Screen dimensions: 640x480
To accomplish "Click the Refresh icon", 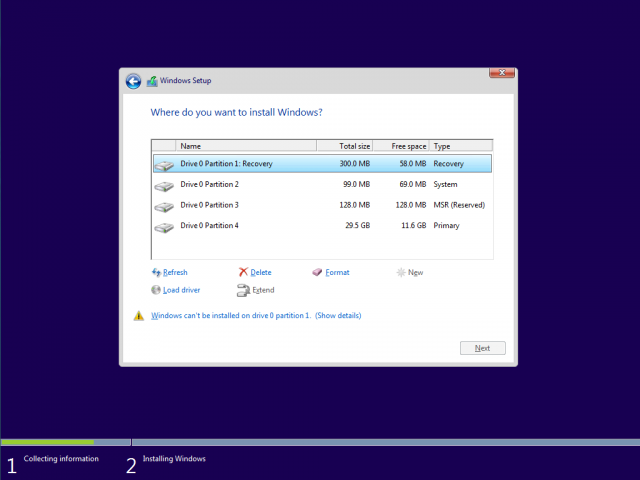I will tap(156, 272).
